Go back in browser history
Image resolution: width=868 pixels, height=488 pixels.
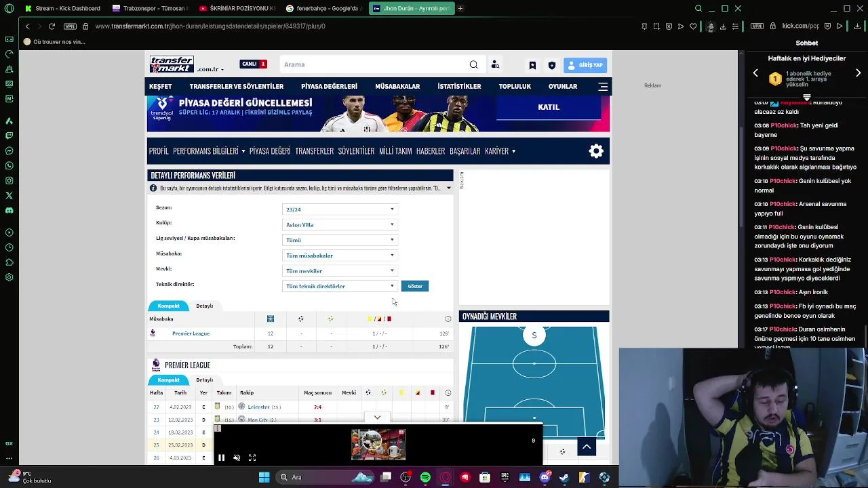pyautogui.click(x=27, y=26)
